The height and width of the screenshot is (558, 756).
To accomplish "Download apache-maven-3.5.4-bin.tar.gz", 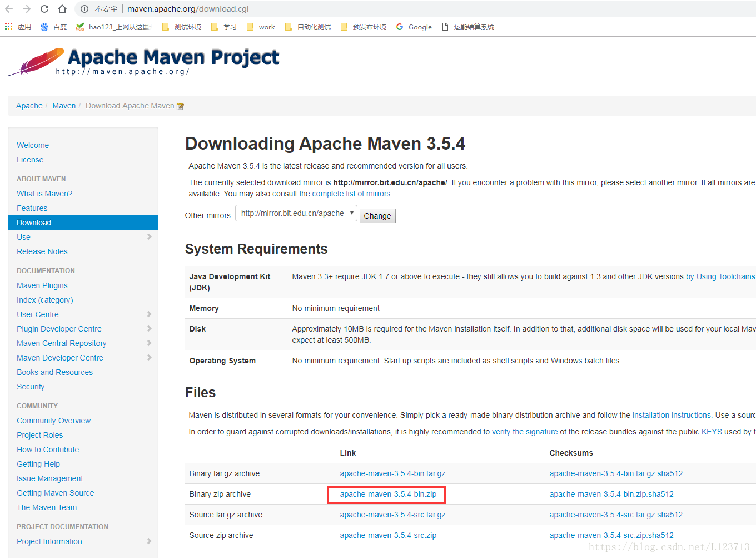I will (x=393, y=473).
